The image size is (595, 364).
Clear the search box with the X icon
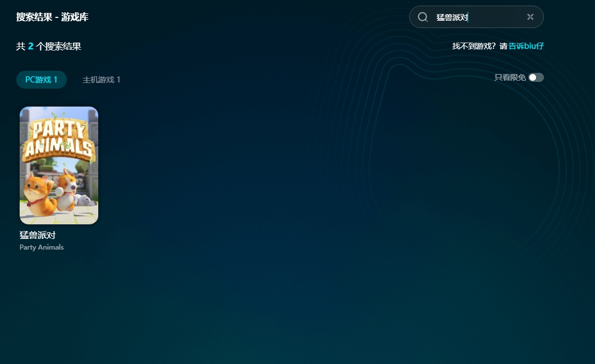coord(530,17)
